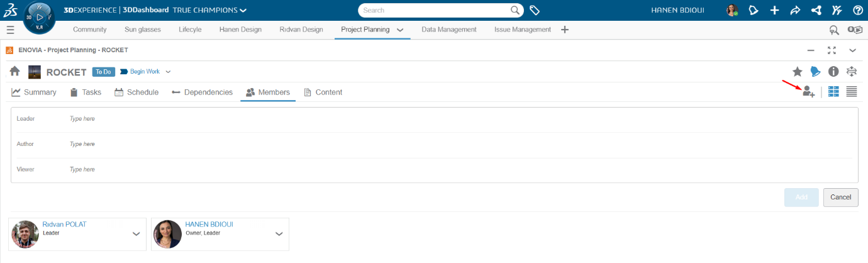Viewport: 868px width, 263px height.
Task: Click the add member icon
Action: click(809, 92)
